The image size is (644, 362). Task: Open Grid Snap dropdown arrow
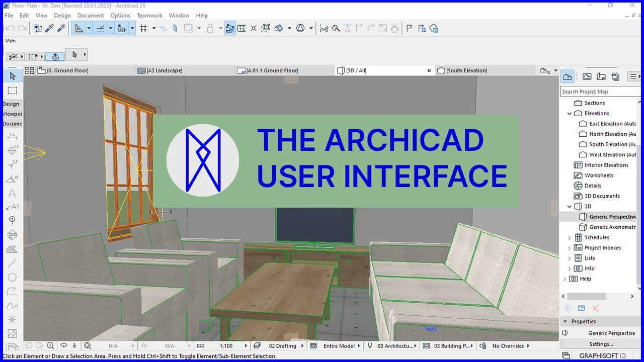coord(154,29)
